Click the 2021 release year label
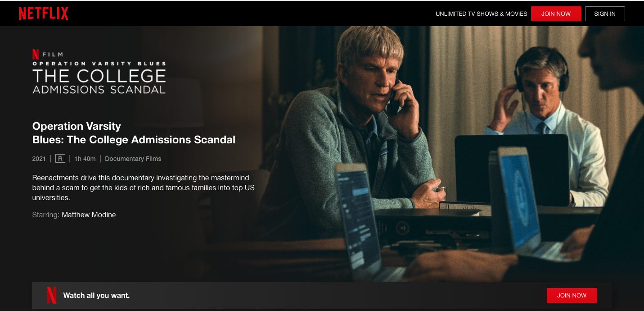 tap(39, 159)
